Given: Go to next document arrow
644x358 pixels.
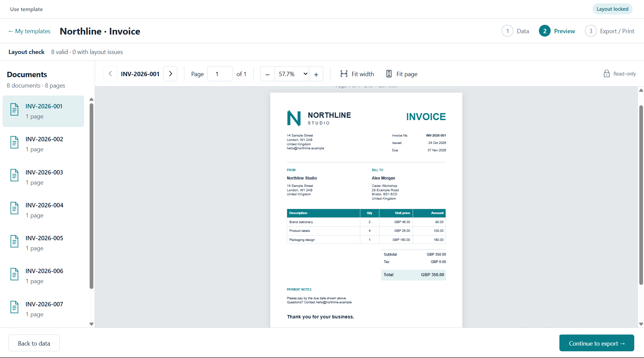Looking at the screenshot, I should click(x=170, y=74).
